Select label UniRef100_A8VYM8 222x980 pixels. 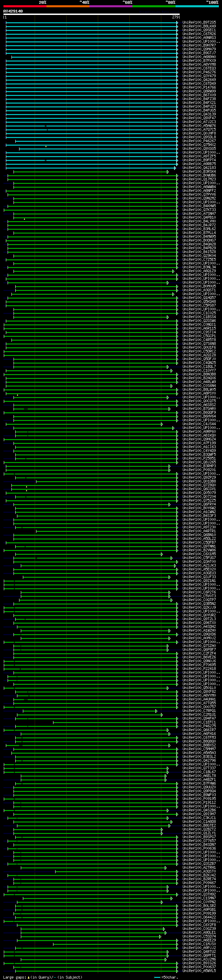tap(199, 64)
